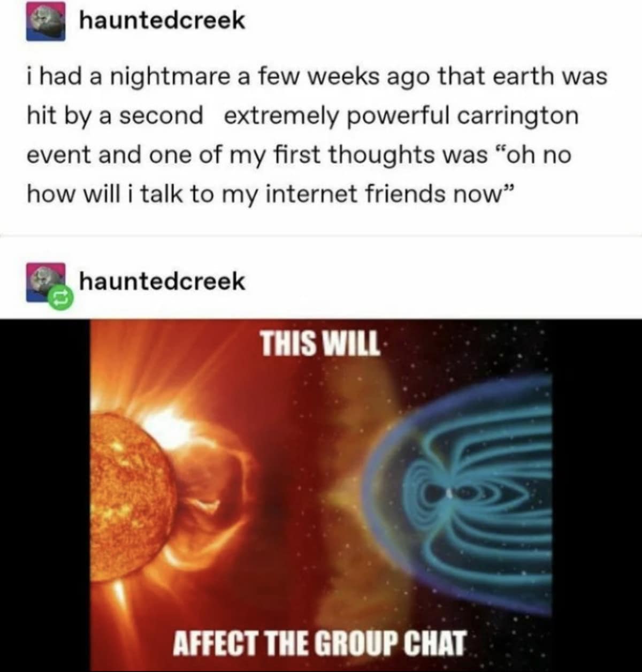Click the divider line between posts

[x=321, y=235]
